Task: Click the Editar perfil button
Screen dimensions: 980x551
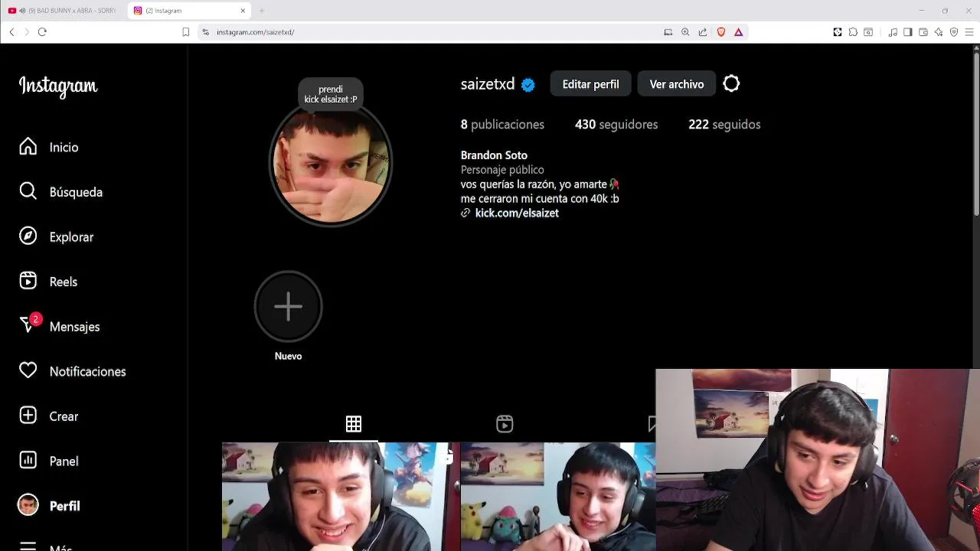Action: click(x=590, y=84)
